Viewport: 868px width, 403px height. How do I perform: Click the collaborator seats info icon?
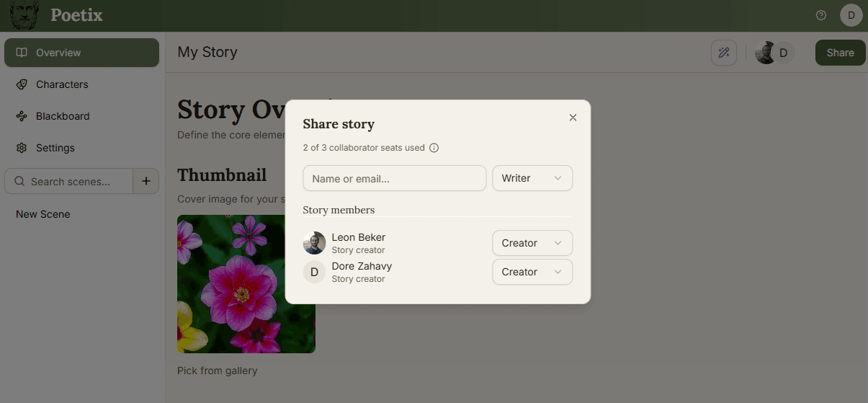(434, 148)
